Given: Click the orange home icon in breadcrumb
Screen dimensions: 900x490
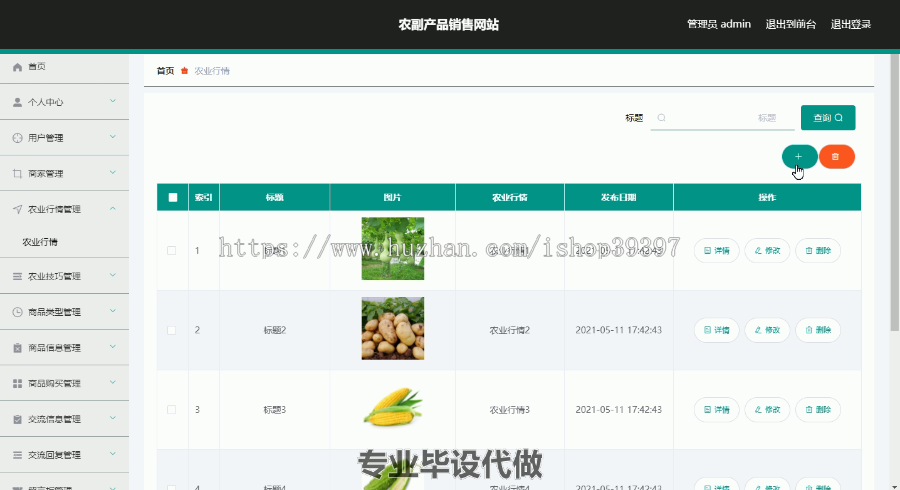Looking at the screenshot, I should coord(184,71).
